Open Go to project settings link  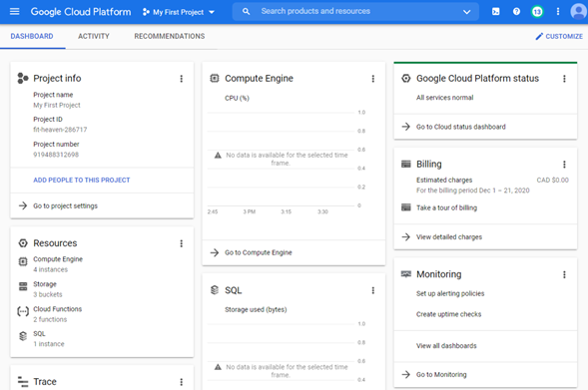pyautogui.click(x=65, y=206)
